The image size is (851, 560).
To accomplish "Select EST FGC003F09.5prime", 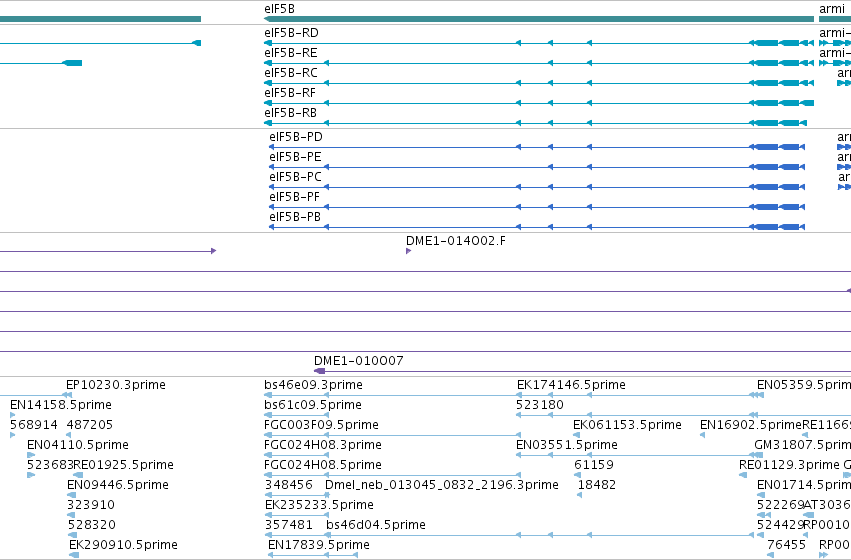I will click(x=321, y=425).
